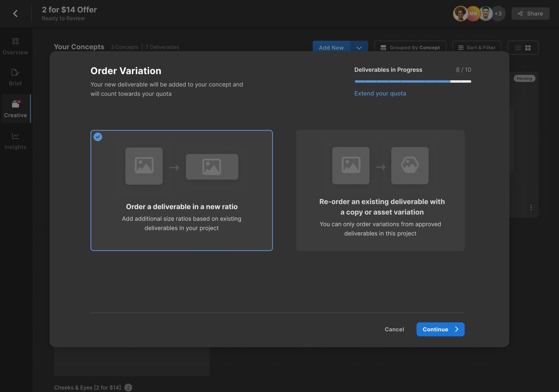Toggle the blue selected checkmark
The height and width of the screenshot is (392, 559).
point(98,137)
